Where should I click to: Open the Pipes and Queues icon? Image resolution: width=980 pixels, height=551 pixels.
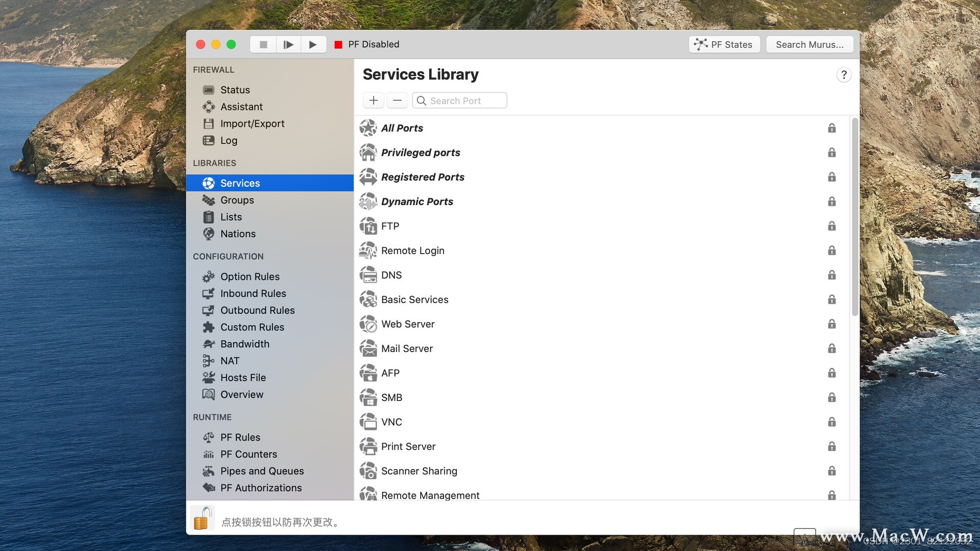tap(209, 471)
